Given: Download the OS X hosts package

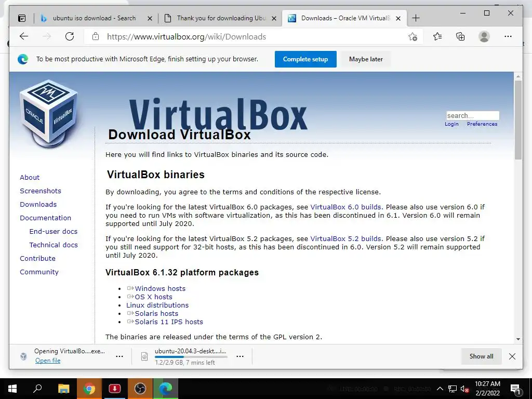Looking at the screenshot, I should coord(153,297).
